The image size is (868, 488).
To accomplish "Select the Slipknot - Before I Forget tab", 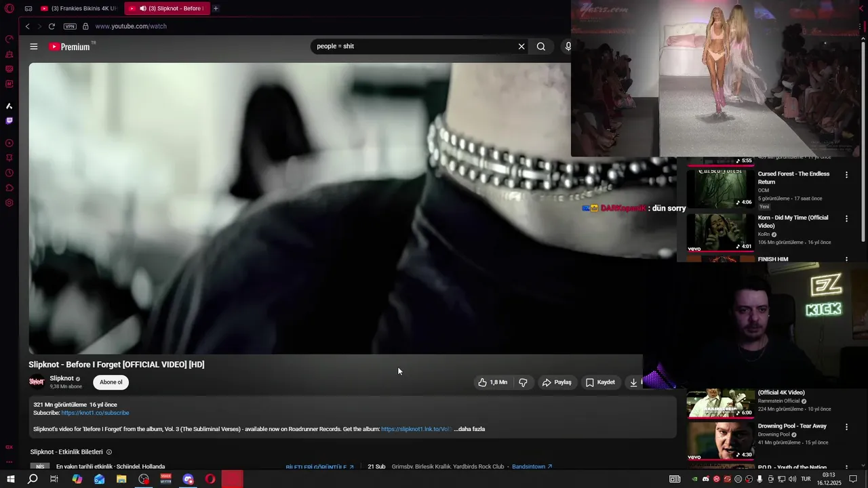I will click(x=167, y=8).
